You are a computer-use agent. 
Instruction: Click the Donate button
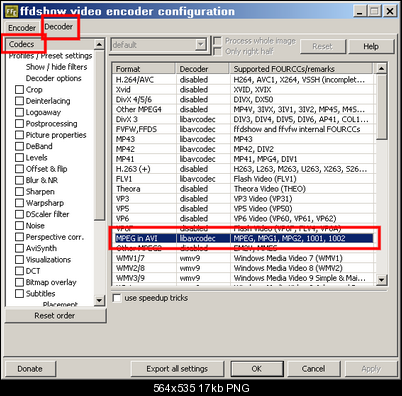(x=30, y=369)
